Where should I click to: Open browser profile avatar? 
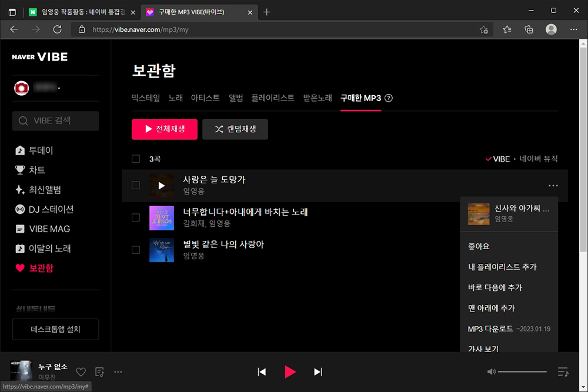551,29
